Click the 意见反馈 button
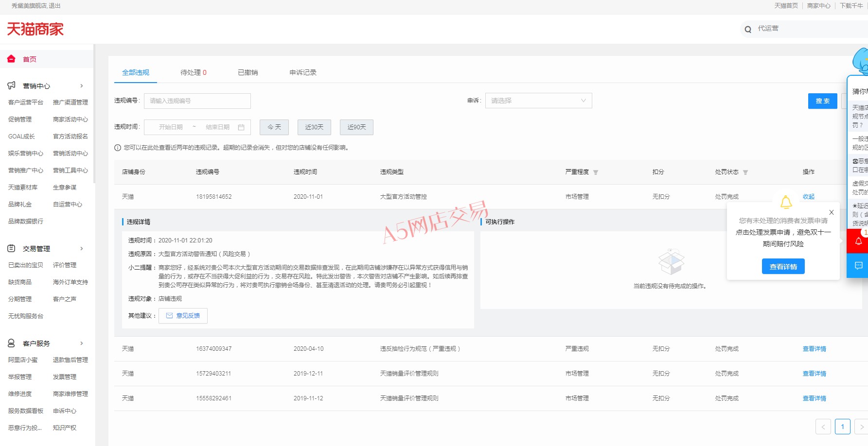Image resolution: width=868 pixels, height=446 pixels. point(183,316)
